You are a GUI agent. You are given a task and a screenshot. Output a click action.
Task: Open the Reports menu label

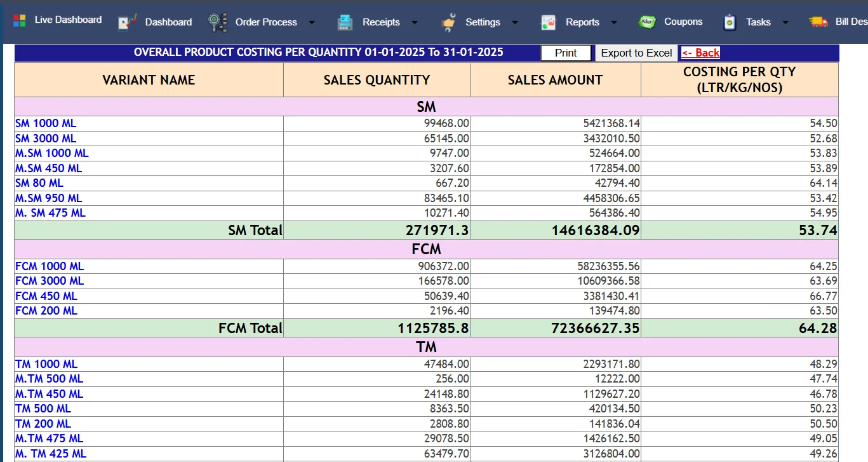tap(582, 22)
